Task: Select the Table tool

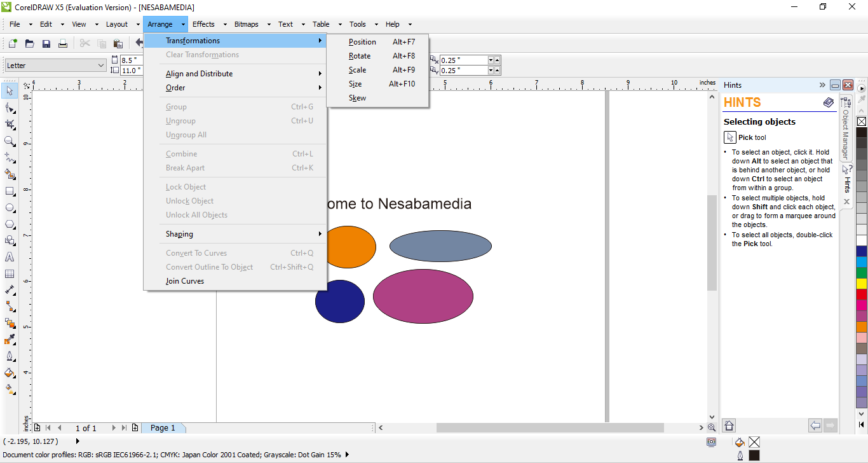Action: click(x=10, y=273)
